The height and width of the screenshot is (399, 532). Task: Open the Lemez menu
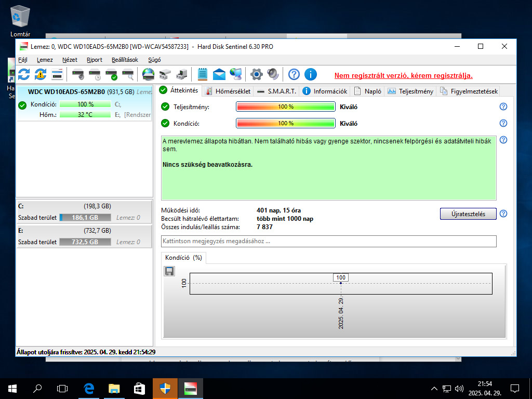point(45,60)
